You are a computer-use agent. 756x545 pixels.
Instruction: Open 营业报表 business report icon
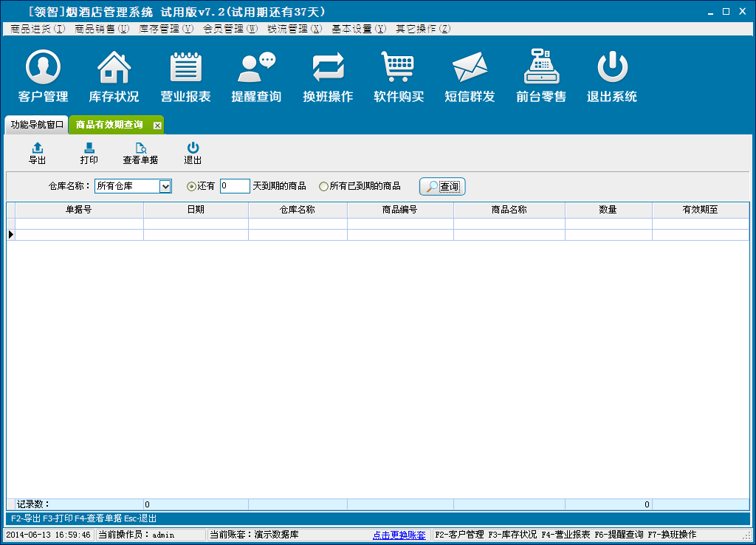(185, 68)
